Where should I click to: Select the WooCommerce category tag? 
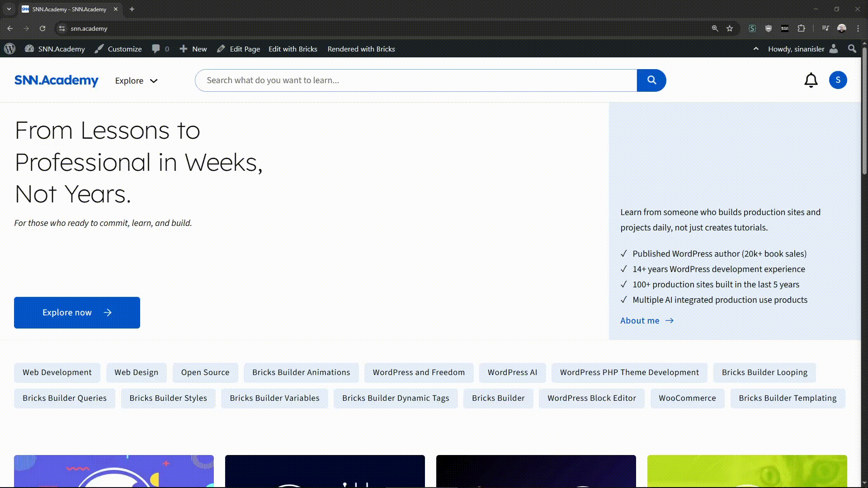click(687, 398)
